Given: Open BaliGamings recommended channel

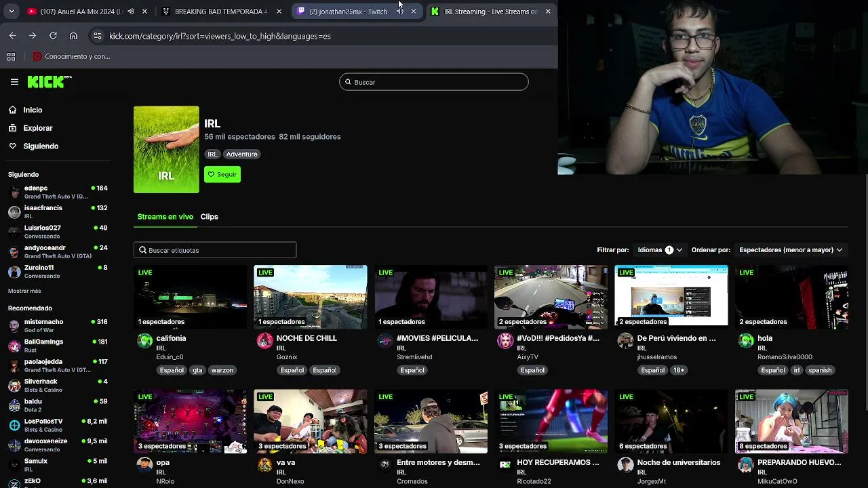Looking at the screenshot, I should pyautogui.click(x=58, y=346).
